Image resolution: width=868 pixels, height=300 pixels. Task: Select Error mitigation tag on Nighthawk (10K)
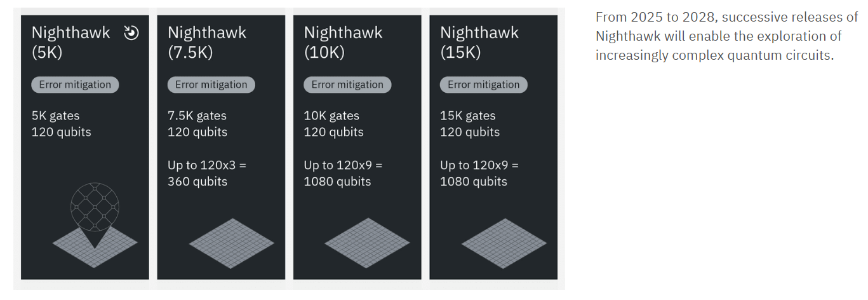tap(347, 85)
